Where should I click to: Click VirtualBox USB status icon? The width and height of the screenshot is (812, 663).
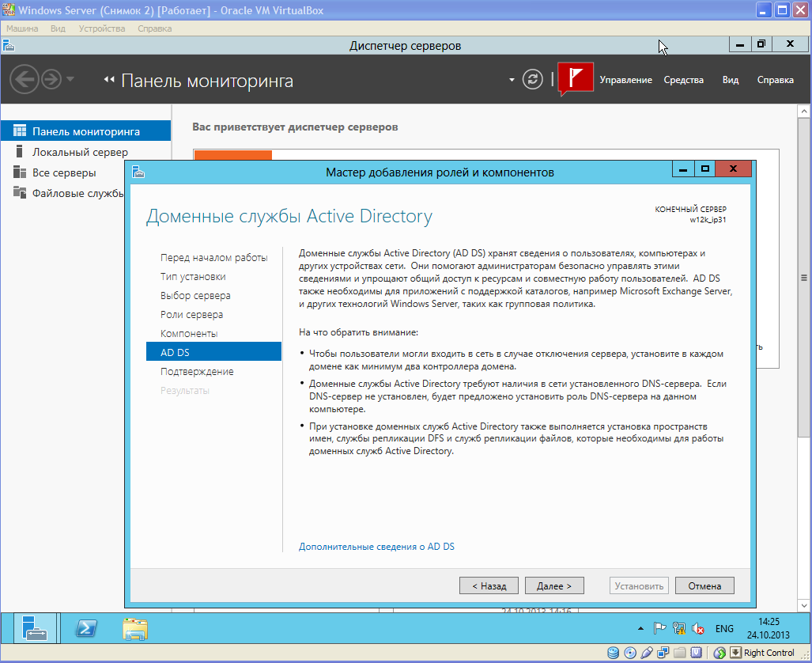(x=646, y=653)
